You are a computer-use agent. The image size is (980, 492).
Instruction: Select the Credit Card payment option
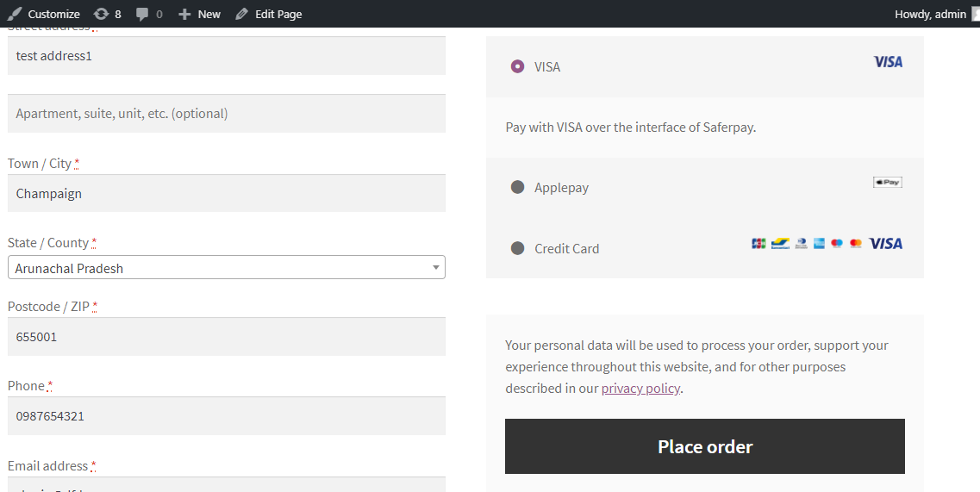point(517,248)
